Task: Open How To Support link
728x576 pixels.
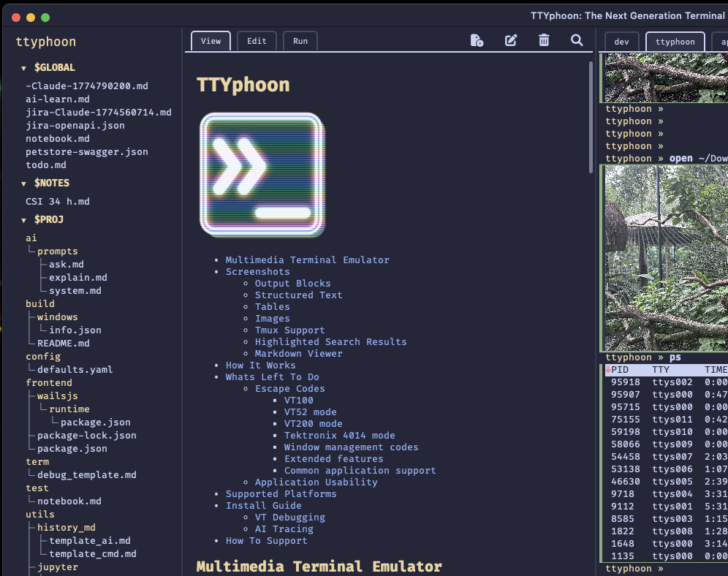Action: point(267,541)
